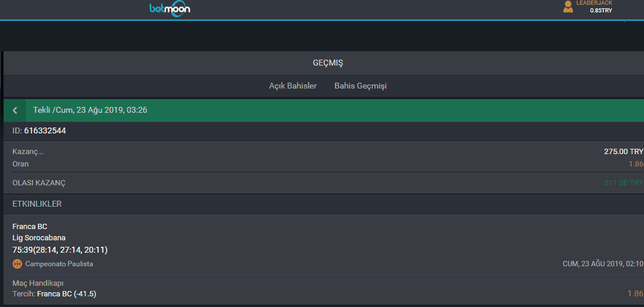Click the Tercih Franca BC (-41.5) selection
Viewport: 644px width, 307px height.
54,294
